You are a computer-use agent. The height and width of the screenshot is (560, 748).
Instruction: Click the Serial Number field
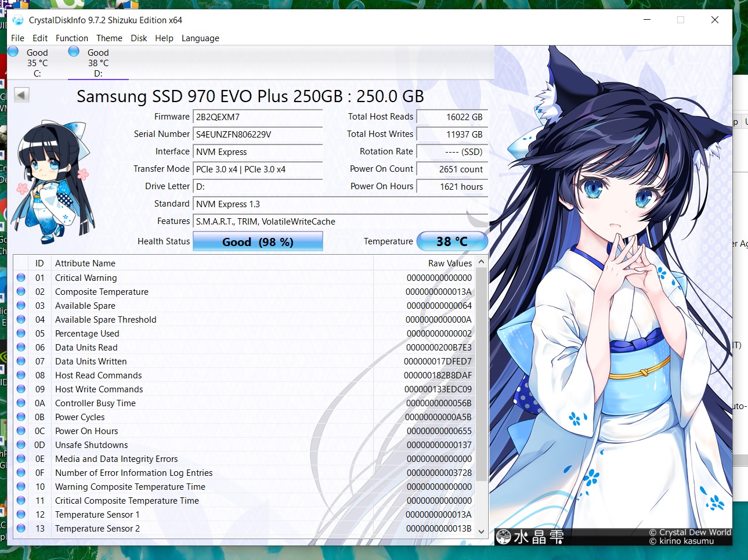pyautogui.click(x=258, y=135)
